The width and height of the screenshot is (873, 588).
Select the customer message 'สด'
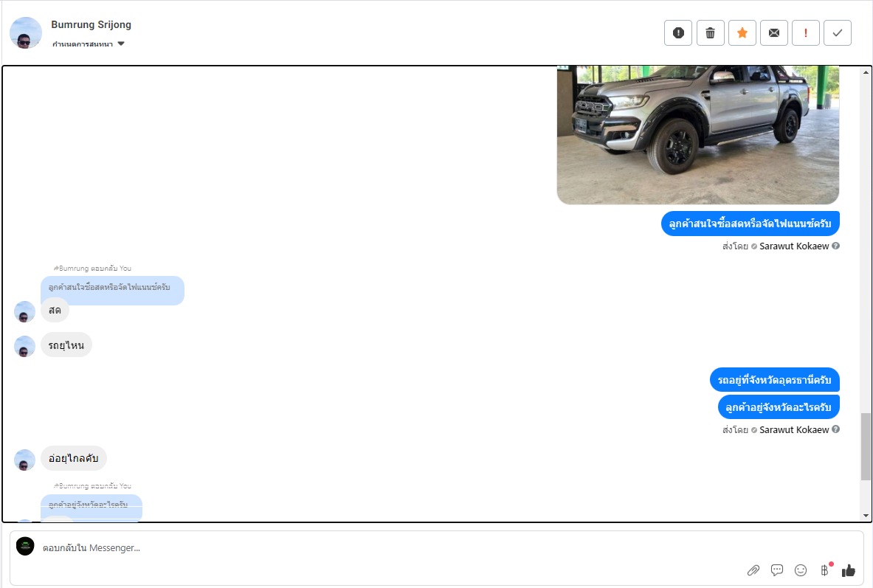(55, 310)
